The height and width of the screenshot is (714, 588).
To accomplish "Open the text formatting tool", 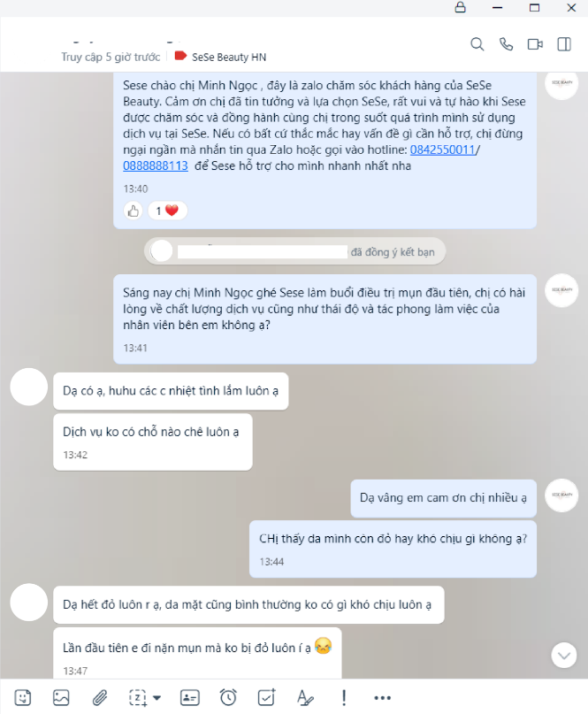I will coord(305,697).
